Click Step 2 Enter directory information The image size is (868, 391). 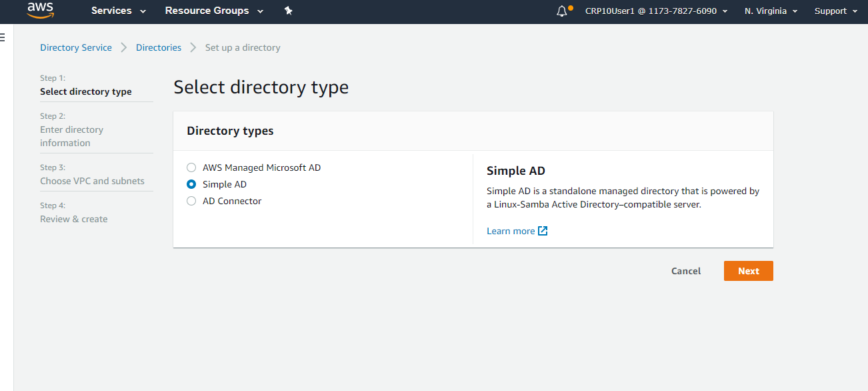(x=71, y=136)
